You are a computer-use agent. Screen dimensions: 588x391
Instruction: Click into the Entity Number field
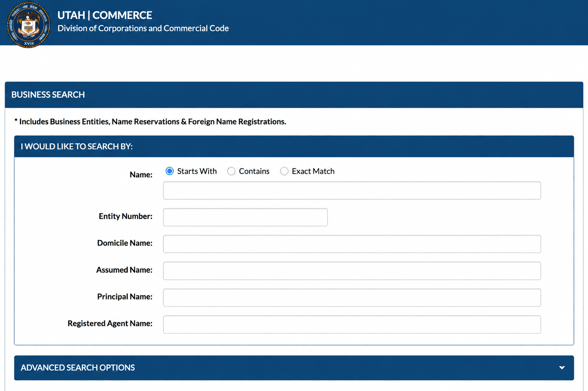coord(245,217)
